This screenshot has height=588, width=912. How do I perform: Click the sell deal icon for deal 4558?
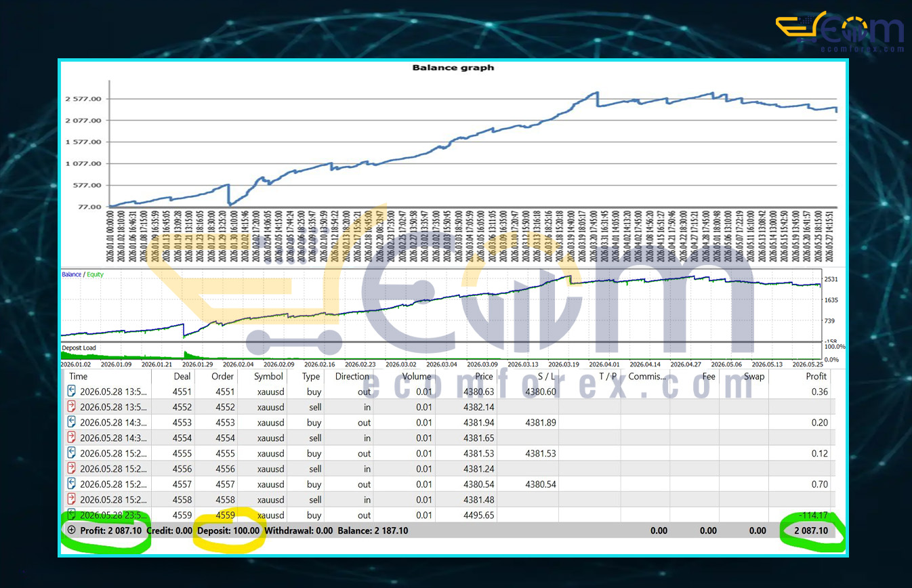tap(72, 499)
